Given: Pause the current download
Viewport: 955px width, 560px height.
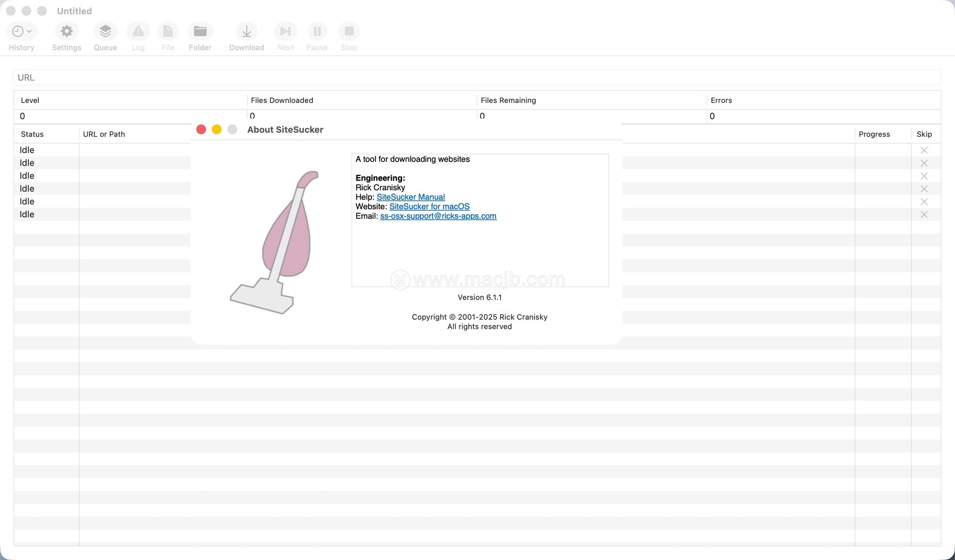Looking at the screenshot, I should click(x=317, y=32).
